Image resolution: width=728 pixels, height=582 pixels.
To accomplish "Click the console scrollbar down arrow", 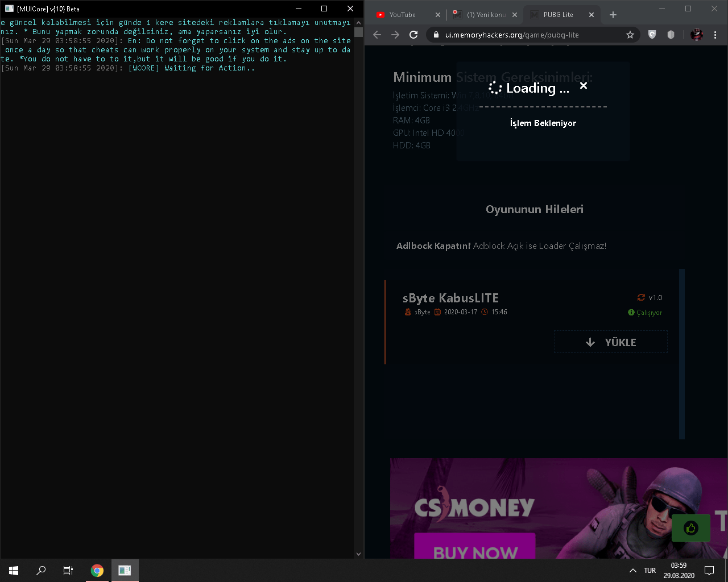I will 358,554.
